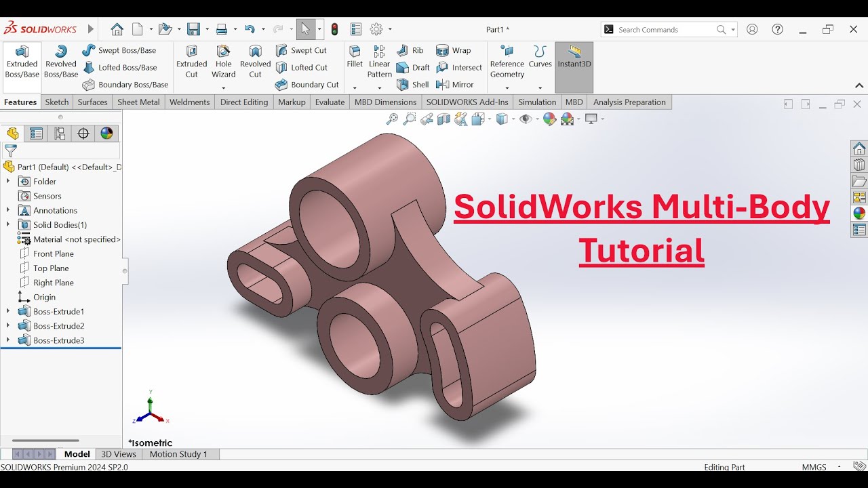
Task: Expand the Annotations tree node
Action: [x=8, y=210]
